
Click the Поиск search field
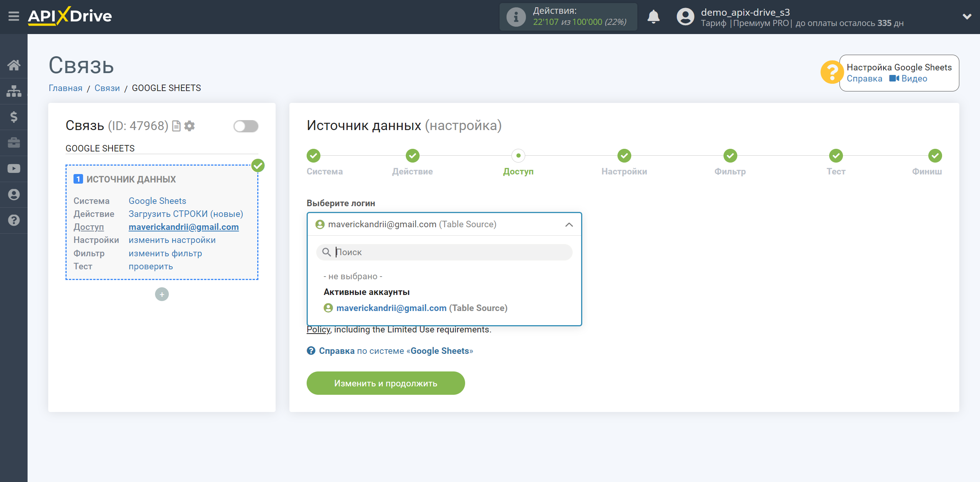(x=444, y=252)
